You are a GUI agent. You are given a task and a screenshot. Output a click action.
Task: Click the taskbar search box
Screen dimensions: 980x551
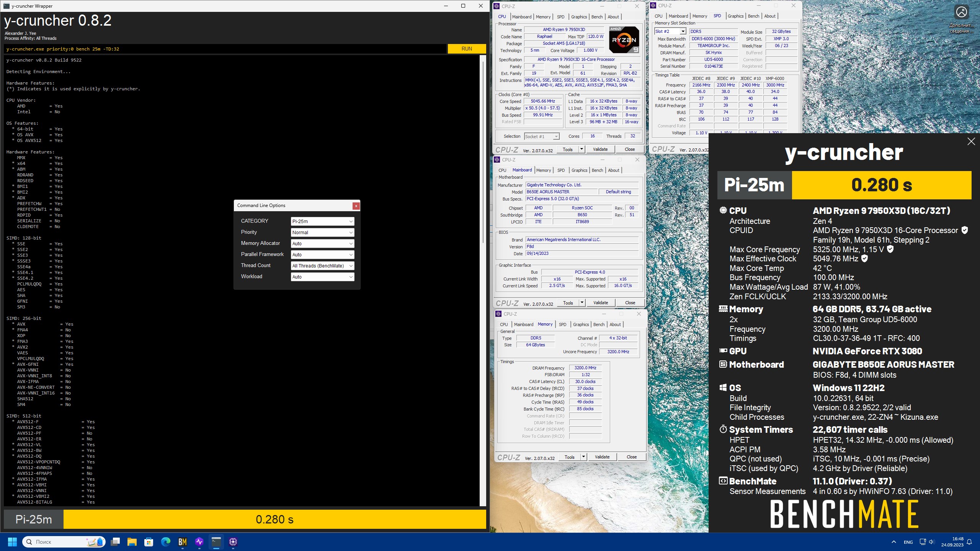[64, 542]
